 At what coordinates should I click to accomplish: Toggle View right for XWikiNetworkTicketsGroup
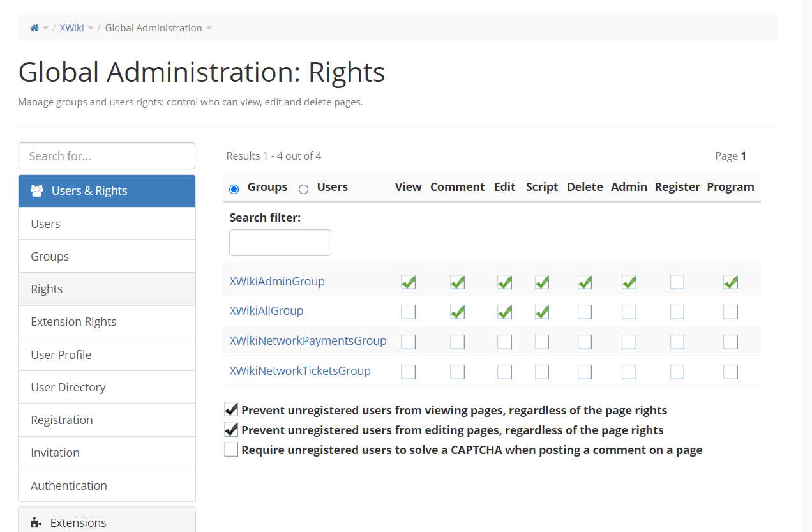[409, 372]
